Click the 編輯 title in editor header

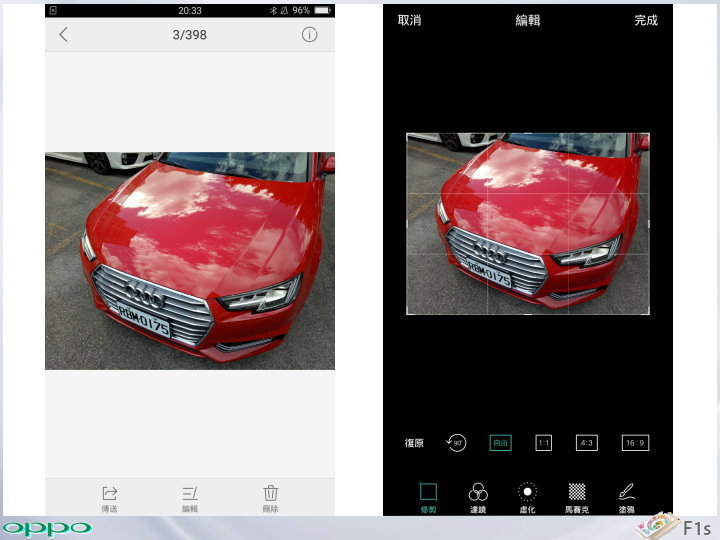click(x=528, y=20)
